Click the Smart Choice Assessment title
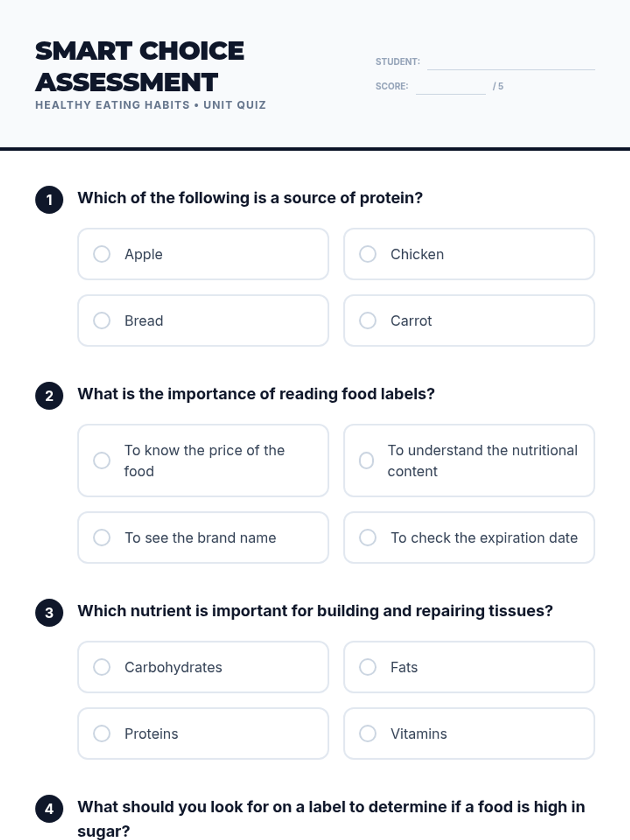630x840 pixels. 140,66
